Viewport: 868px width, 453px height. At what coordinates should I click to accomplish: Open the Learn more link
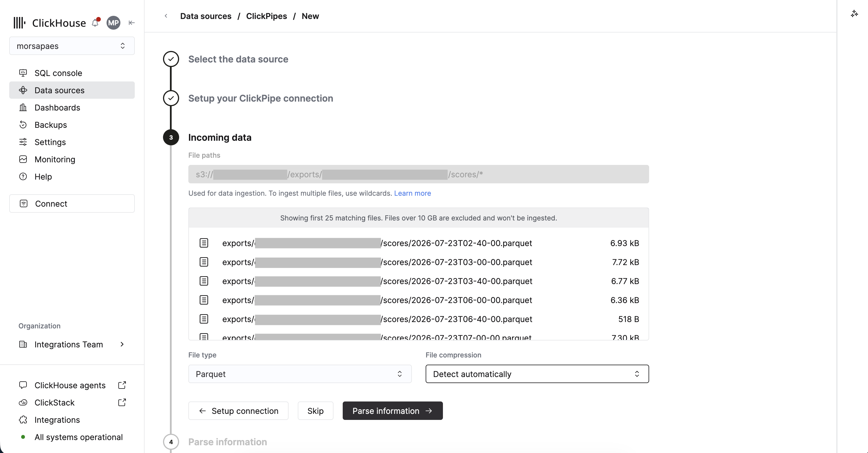click(x=412, y=193)
